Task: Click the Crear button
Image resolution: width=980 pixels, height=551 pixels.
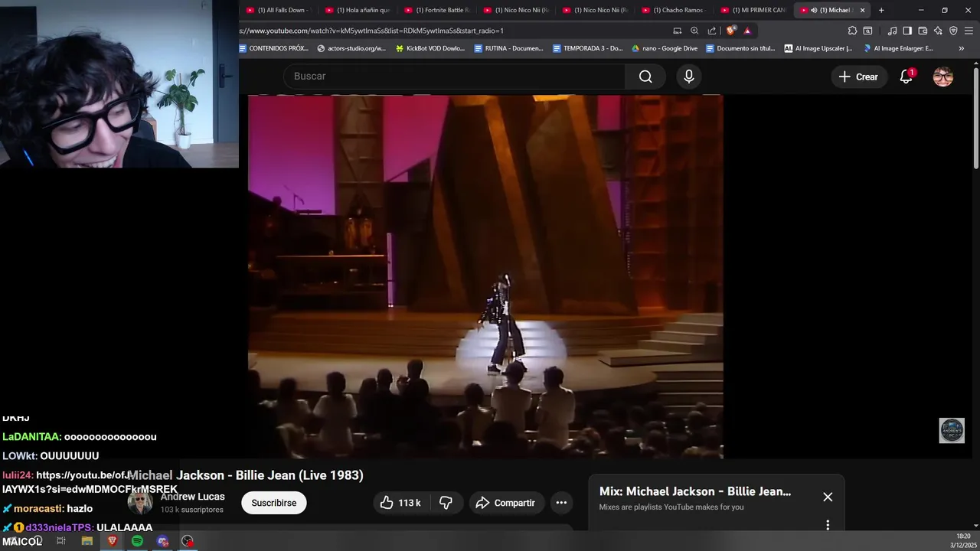Action: 858,77
